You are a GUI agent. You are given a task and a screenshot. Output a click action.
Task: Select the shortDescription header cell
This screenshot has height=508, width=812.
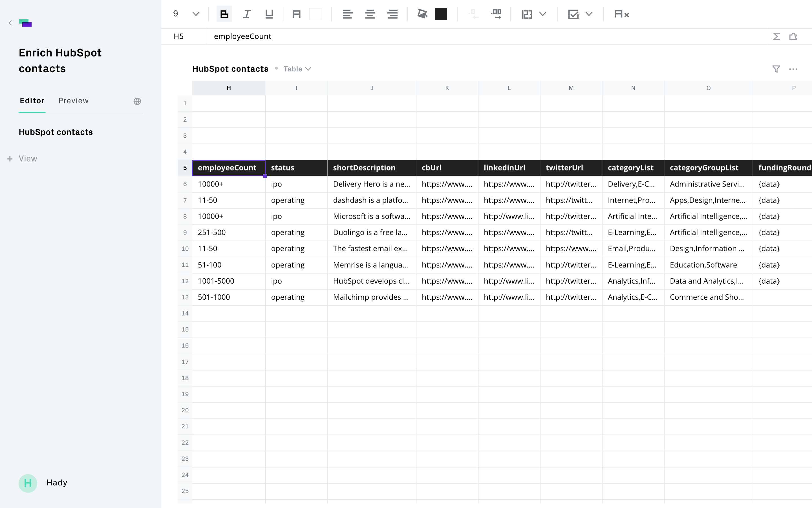point(372,168)
